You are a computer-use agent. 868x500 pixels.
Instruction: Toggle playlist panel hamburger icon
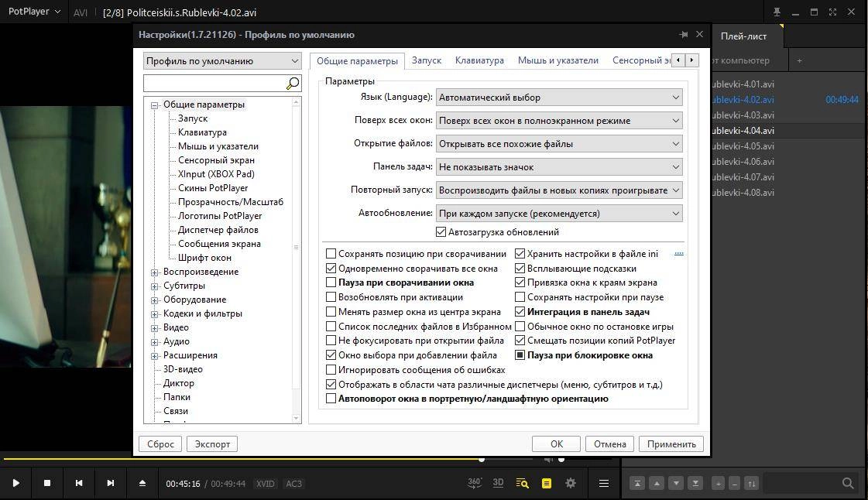point(604,484)
